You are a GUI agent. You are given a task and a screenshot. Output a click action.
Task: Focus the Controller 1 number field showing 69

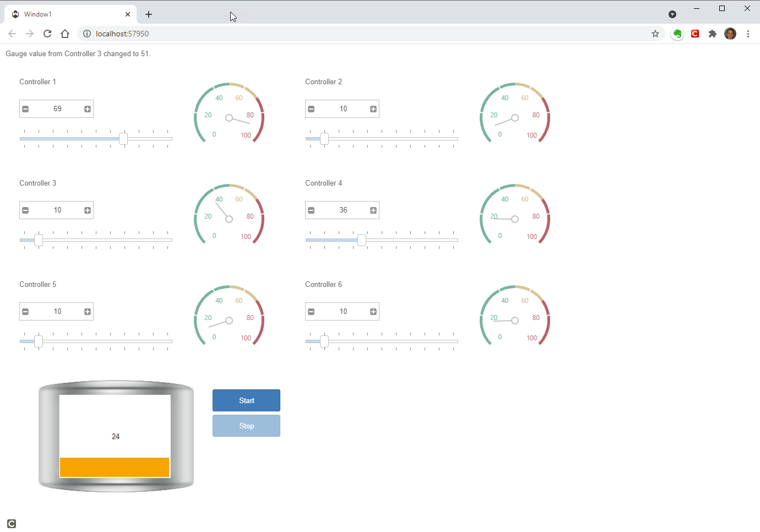pyautogui.click(x=57, y=109)
